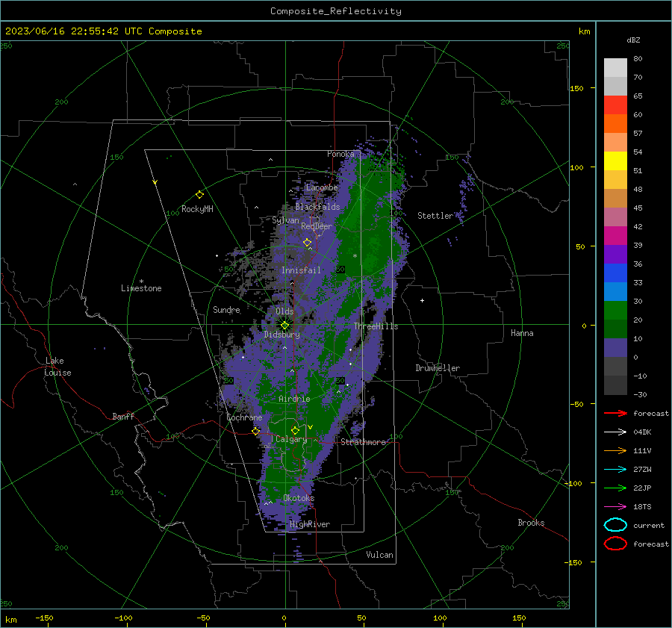672x628 pixels.
Task: Click the Lake Louise label
Action: pyautogui.click(x=57, y=367)
